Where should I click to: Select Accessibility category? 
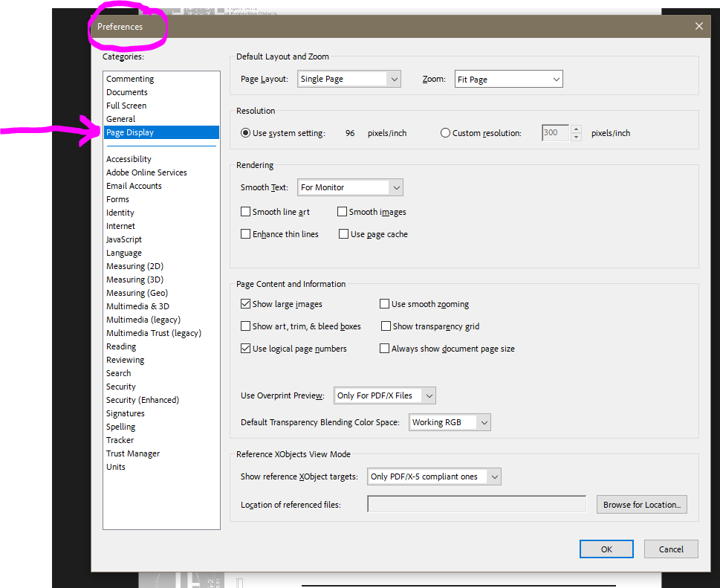129,159
